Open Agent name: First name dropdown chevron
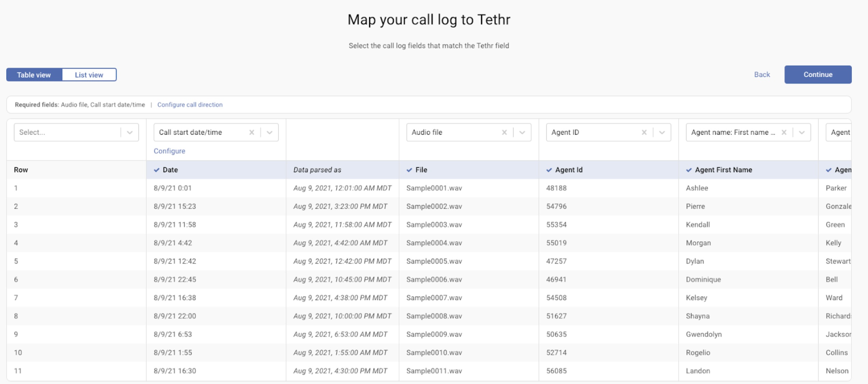This screenshot has height=384, width=868. (801, 132)
